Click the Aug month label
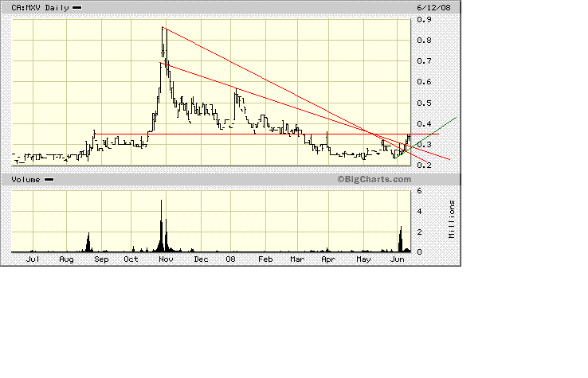Screen dimensions: 588x378 point(66,259)
